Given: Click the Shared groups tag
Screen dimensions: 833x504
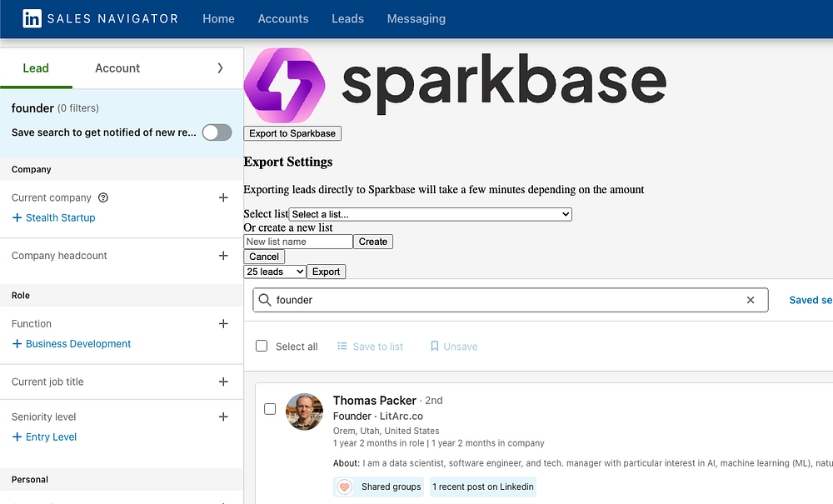Looking at the screenshot, I should [379, 487].
